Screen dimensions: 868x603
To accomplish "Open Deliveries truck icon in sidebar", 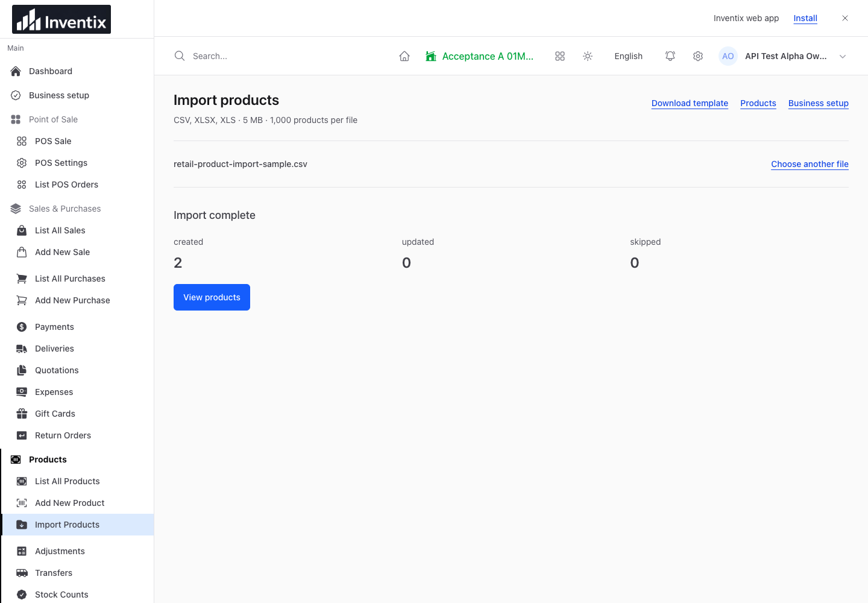I will (x=22, y=349).
